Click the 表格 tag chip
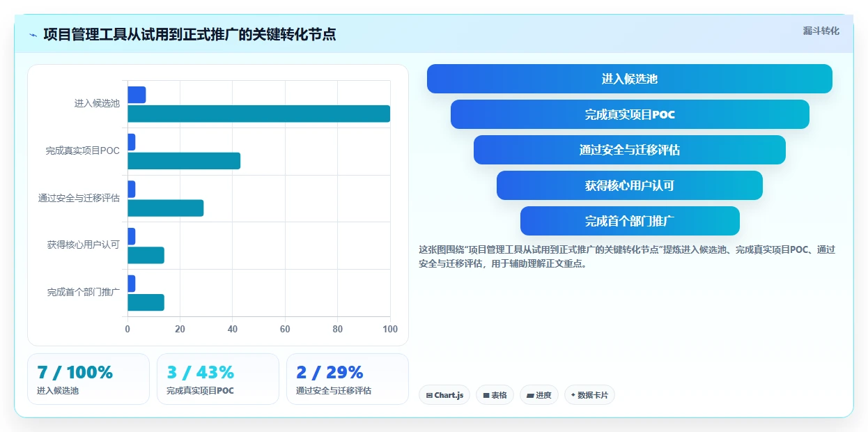The image size is (868, 432). pos(495,395)
